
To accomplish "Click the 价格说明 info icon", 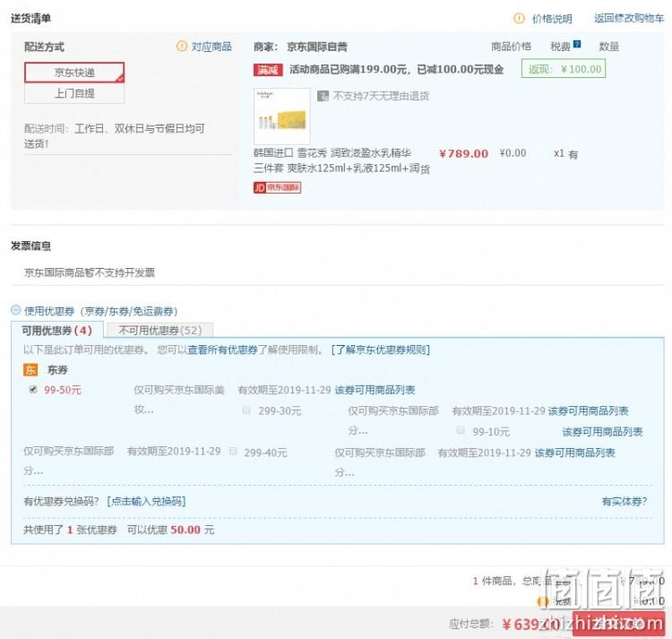I will 519,19.
